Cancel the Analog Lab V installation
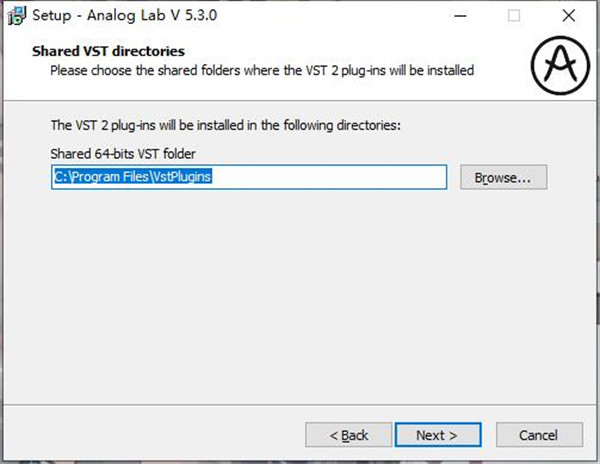This screenshot has width=600, height=464. (x=539, y=435)
